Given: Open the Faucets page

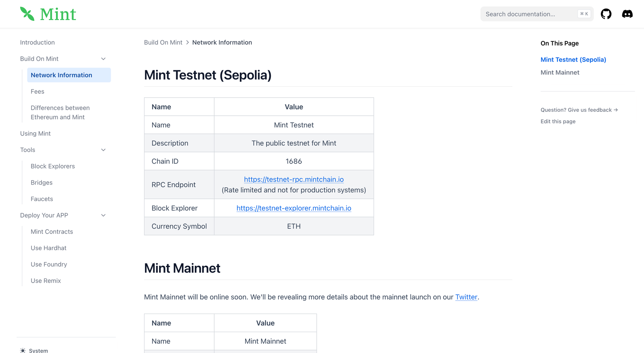Looking at the screenshot, I should click(x=42, y=199).
